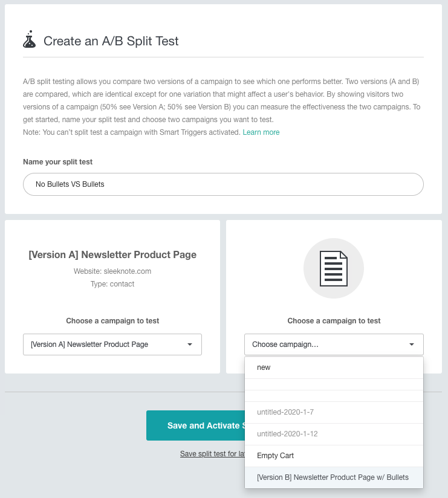The image size is (448, 498).
Task: Click the Name your split test label
Action: pyautogui.click(x=57, y=161)
